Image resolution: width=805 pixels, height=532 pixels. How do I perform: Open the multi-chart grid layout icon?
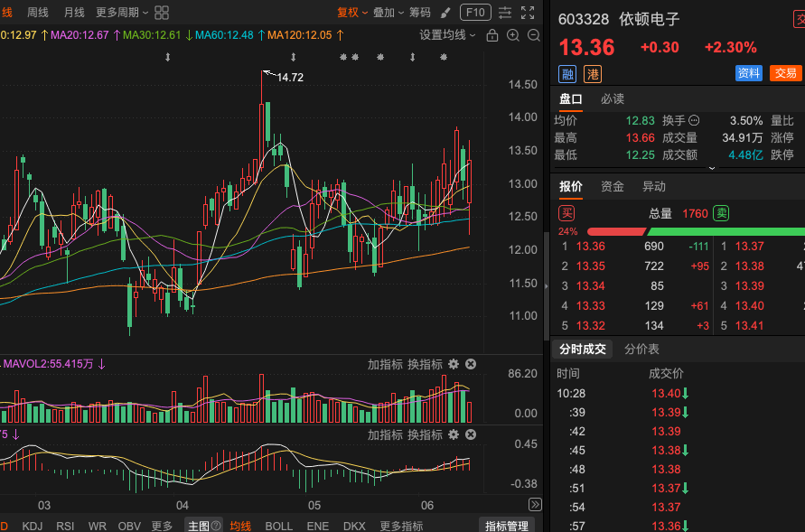[162, 13]
